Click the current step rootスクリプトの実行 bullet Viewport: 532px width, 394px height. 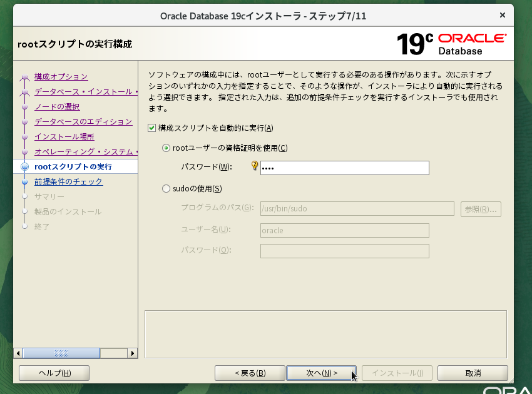pyautogui.click(x=24, y=167)
